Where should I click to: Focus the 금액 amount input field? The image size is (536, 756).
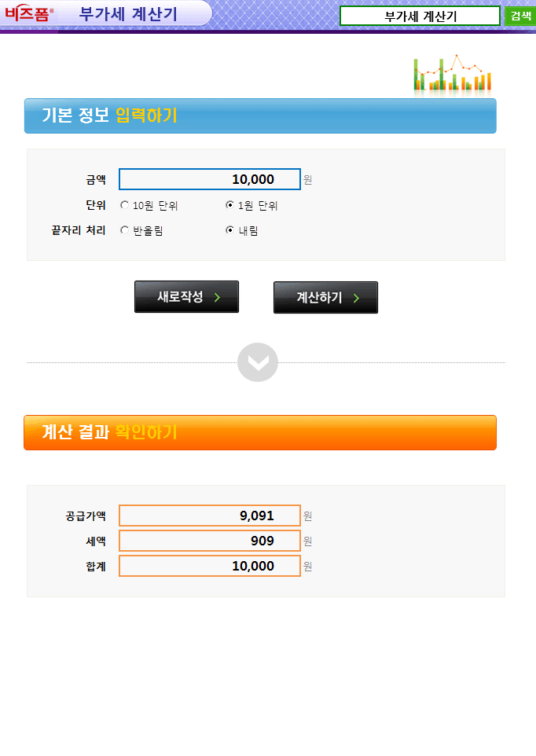(209, 179)
